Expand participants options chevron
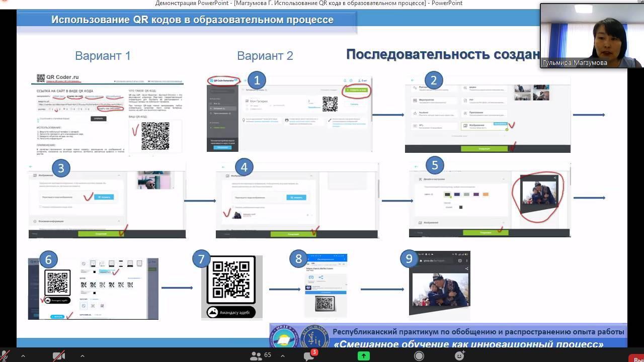The height and width of the screenshot is (362, 644). tap(283, 356)
